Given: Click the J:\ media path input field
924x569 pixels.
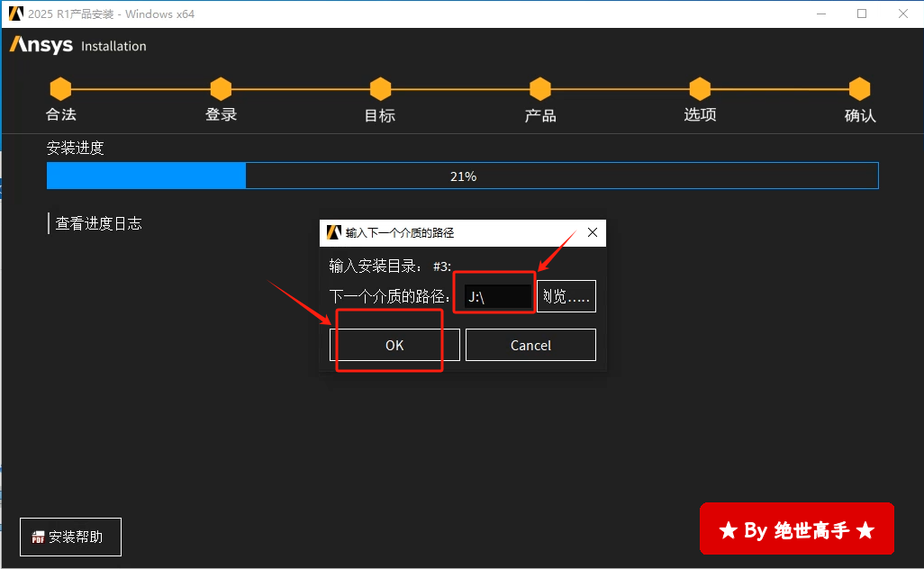Looking at the screenshot, I should pyautogui.click(x=497, y=296).
